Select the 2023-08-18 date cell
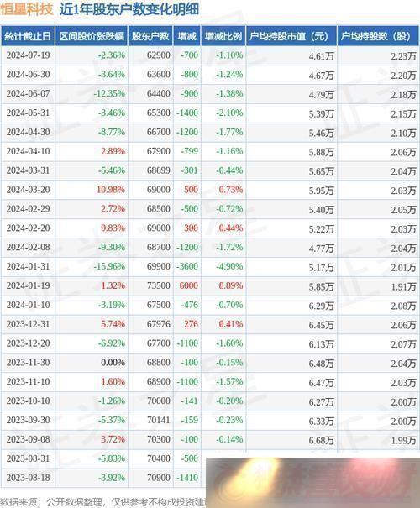 click(x=29, y=478)
